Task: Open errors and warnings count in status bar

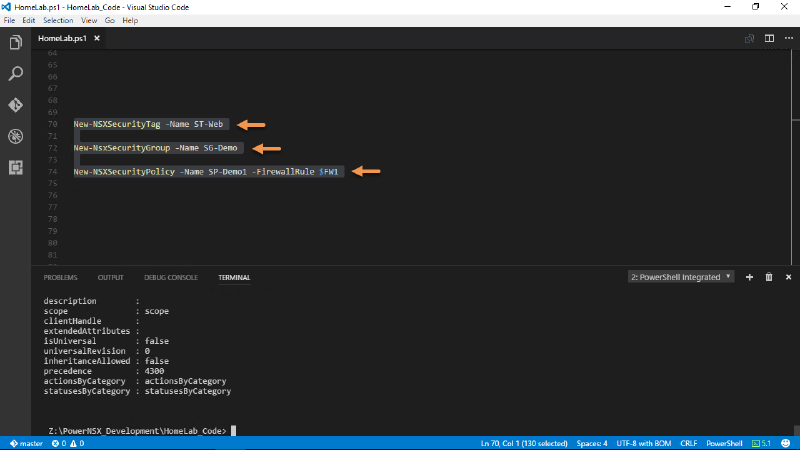Action: click(x=68, y=443)
